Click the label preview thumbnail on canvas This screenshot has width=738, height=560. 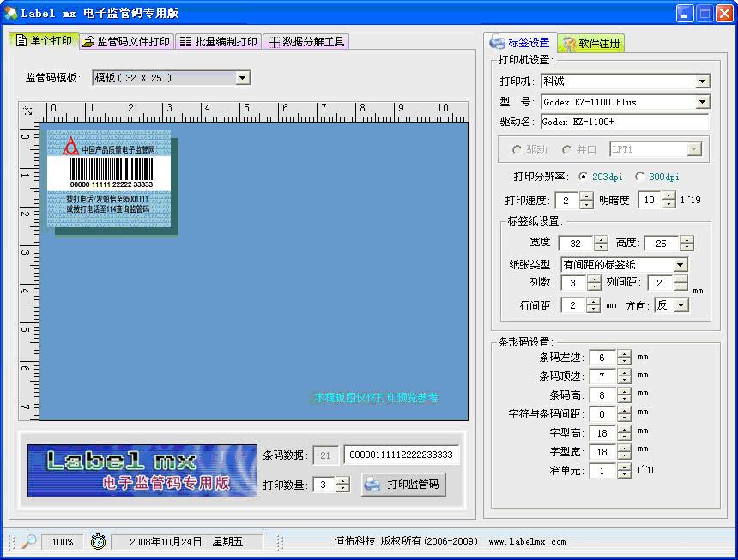click(109, 179)
